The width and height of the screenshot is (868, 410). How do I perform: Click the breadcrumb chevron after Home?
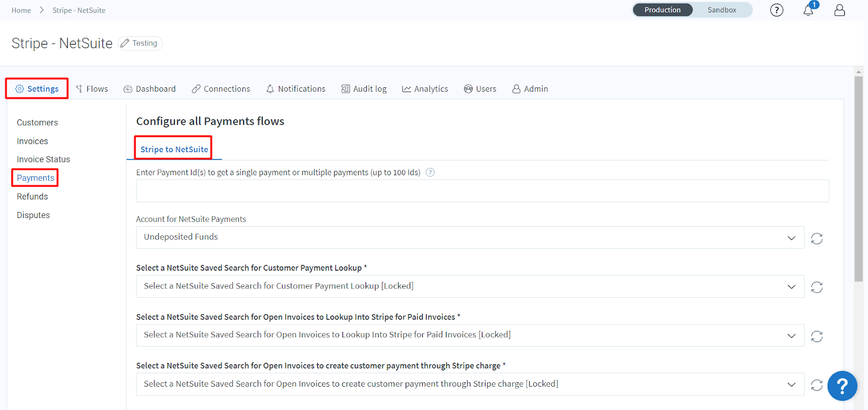[41, 10]
